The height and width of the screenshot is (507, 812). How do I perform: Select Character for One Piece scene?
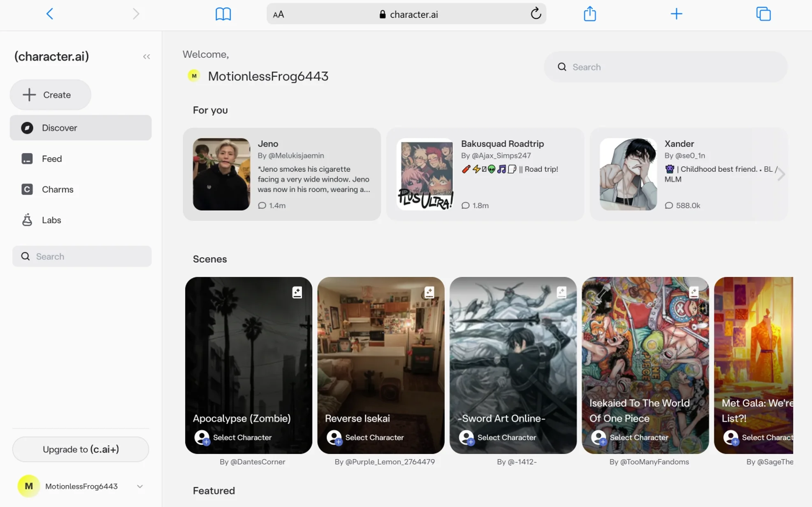(629, 437)
